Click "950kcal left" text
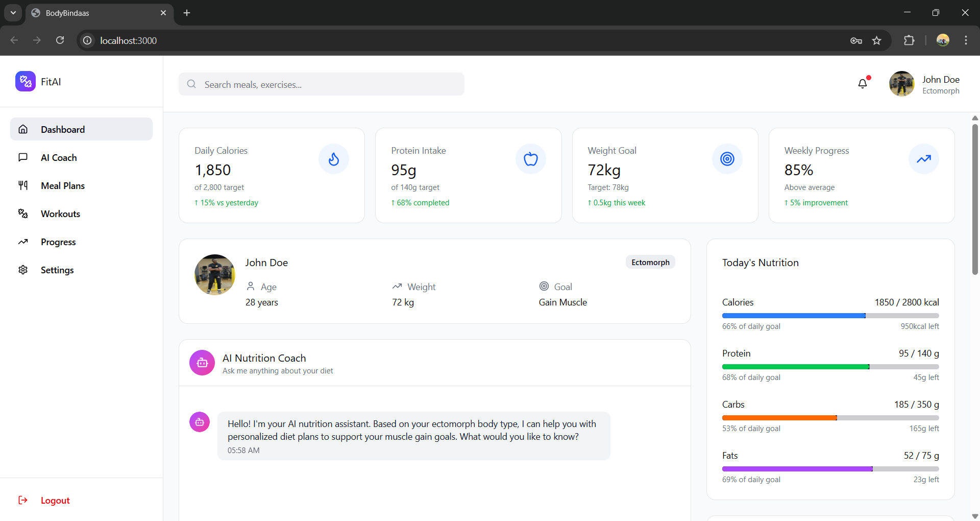This screenshot has height=521, width=980. [x=920, y=326]
